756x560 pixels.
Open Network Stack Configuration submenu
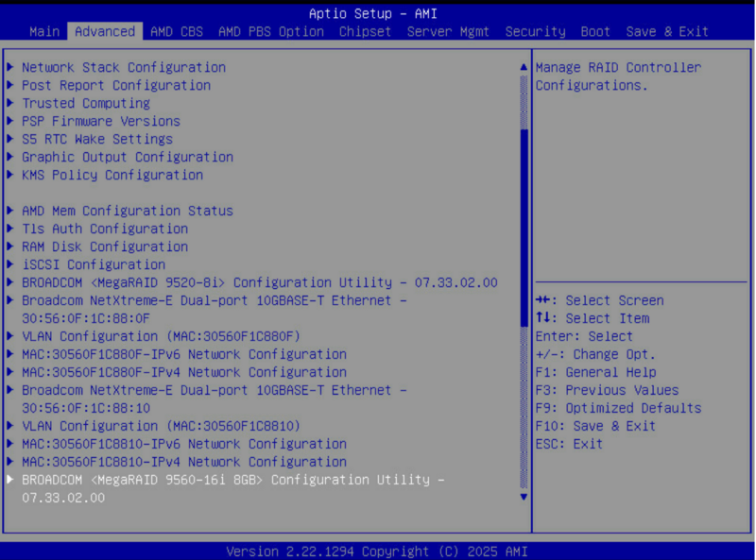pos(124,67)
